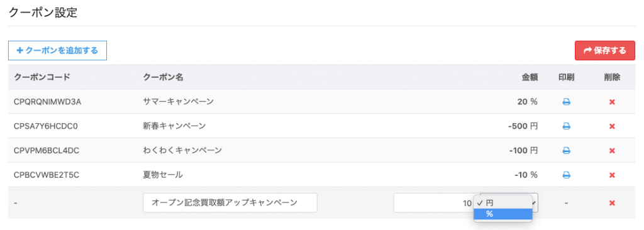644x230 pixels.
Task: Delete the サマーキャンペーン coupon row
Action: [612, 102]
